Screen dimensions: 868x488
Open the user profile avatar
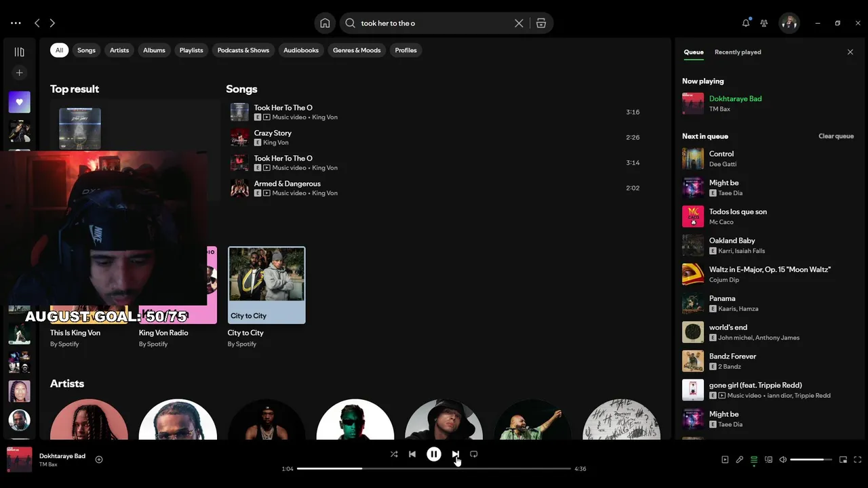pyautogui.click(x=789, y=23)
